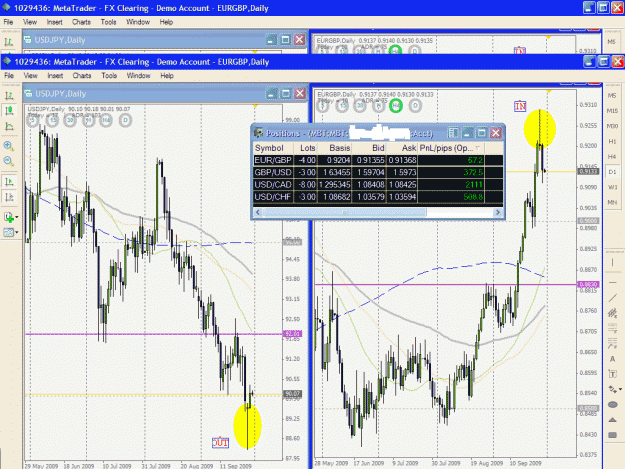Viewport: 625px width, 469px height.
Task: Select the USD/CHF position row
Action: 378,197
